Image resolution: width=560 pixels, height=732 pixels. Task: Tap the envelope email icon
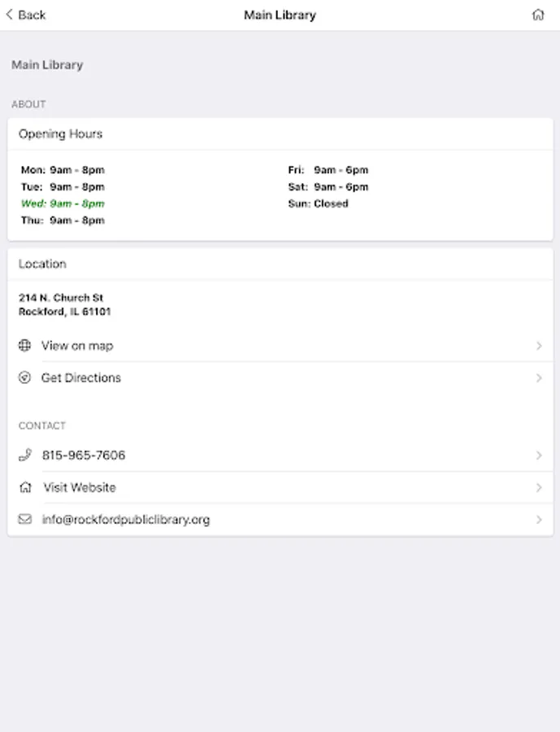point(24,520)
